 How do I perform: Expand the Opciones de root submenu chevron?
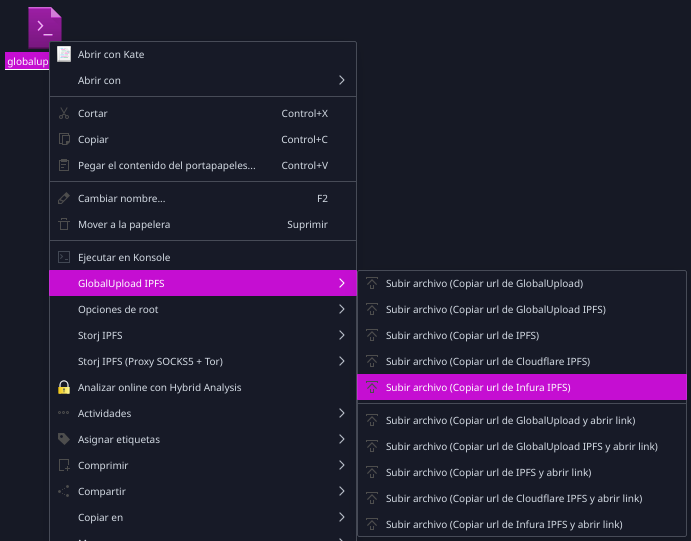point(342,309)
